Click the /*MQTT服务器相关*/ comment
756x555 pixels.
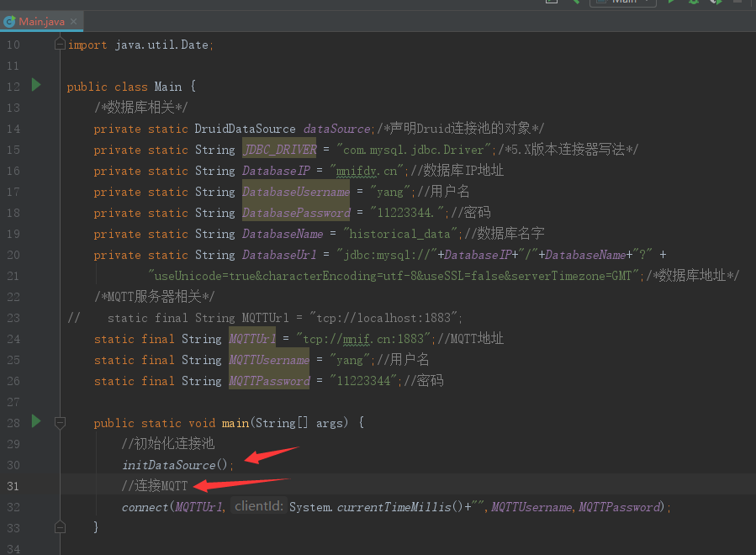(x=155, y=297)
